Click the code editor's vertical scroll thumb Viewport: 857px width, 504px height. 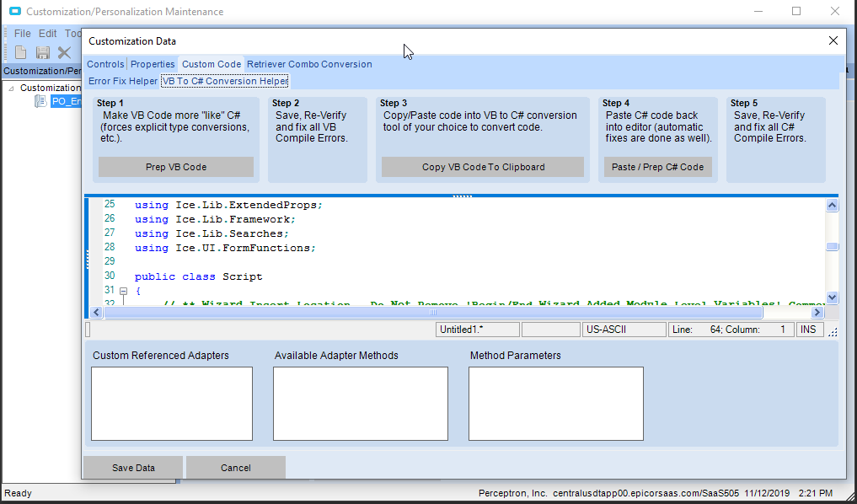pos(832,247)
